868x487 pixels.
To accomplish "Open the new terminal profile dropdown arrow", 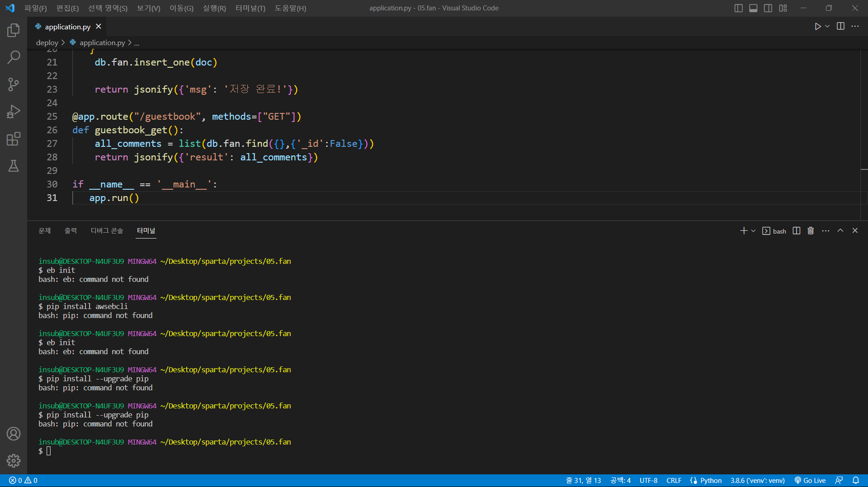I will pos(753,231).
